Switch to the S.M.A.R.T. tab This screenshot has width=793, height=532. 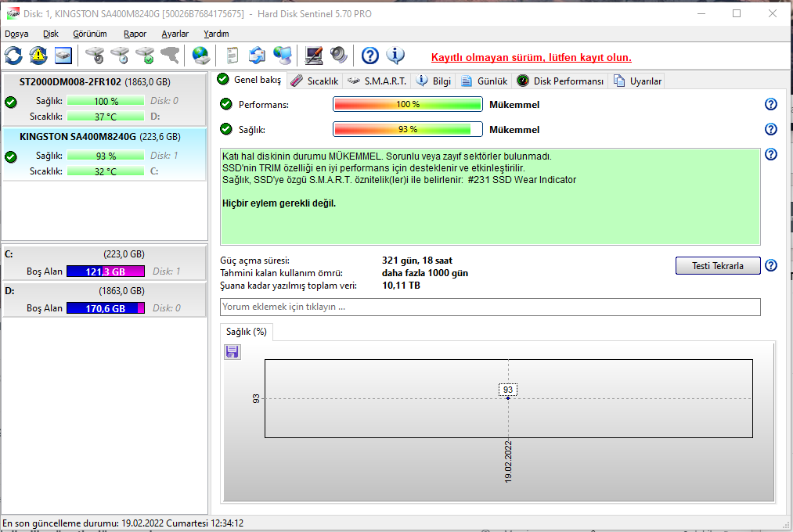tap(377, 81)
